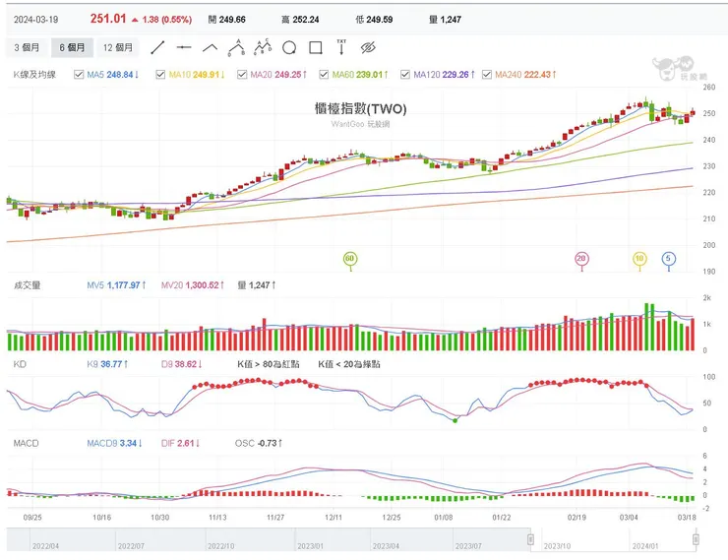Click the yellow 10 MA marker pin
This screenshot has height=560, width=728.
639,259
